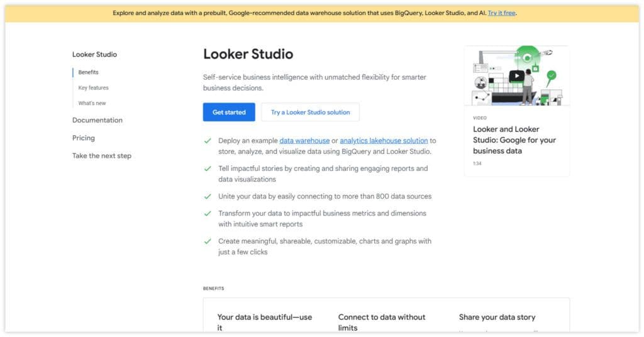Screen dimensions: 644x337
Task: Open the data warehouse link
Action: tap(304, 140)
